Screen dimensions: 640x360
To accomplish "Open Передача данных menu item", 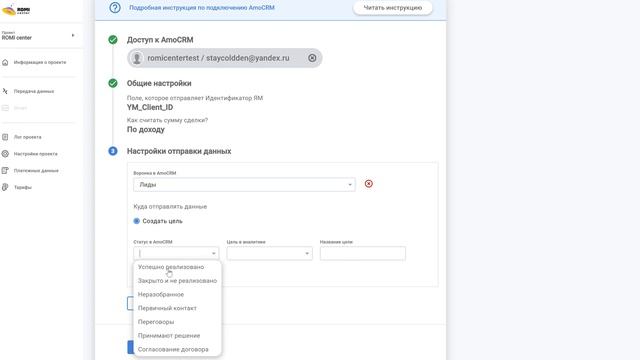I will (x=34, y=91).
